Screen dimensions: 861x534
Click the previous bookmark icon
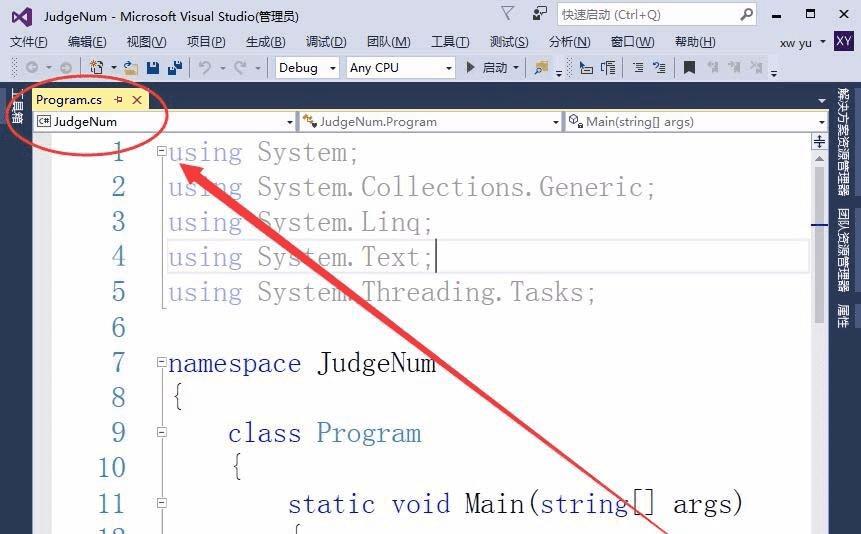[713, 68]
